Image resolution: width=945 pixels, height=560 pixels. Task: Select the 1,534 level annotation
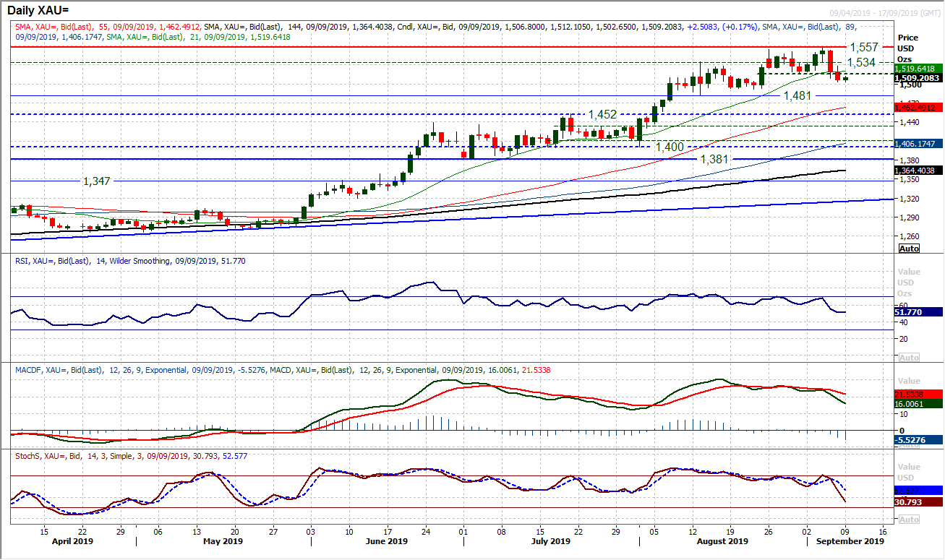click(x=861, y=62)
